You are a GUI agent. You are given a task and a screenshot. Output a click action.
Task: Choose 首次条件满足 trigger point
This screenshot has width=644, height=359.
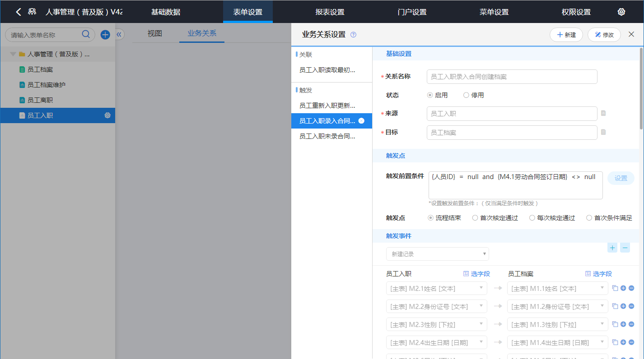pyautogui.click(x=589, y=218)
